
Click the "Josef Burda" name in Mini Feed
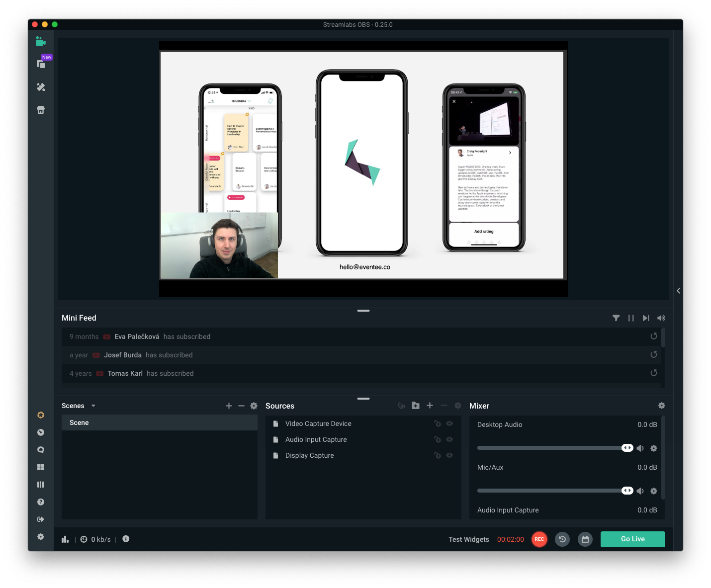123,355
